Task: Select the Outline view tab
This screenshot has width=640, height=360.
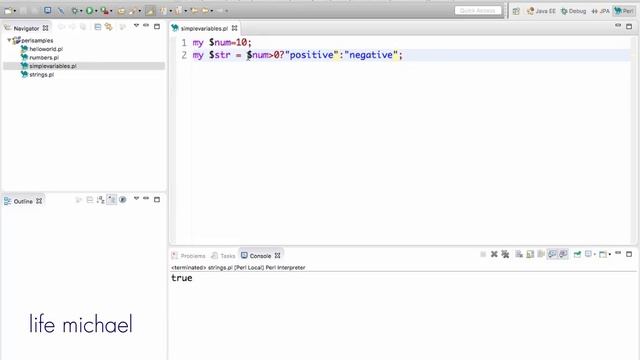Action: 23,201
